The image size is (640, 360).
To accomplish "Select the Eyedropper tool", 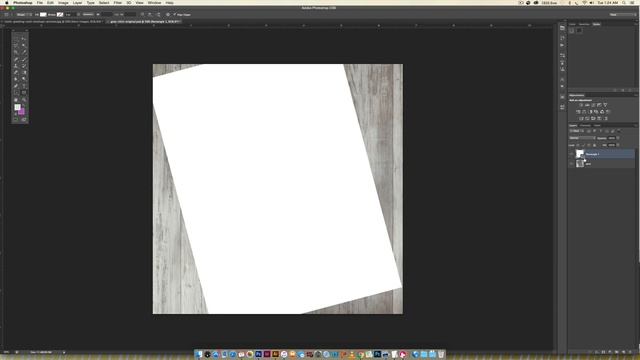I will pyautogui.click(x=24, y=52).
